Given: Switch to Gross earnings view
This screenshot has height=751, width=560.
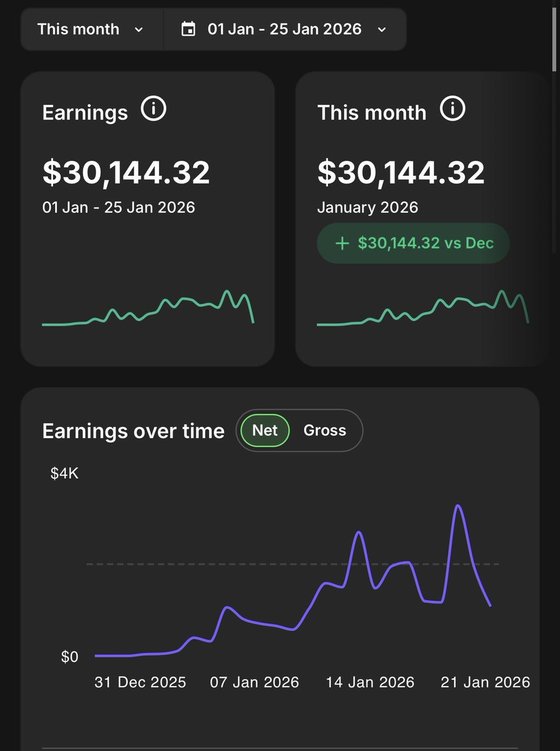Looking at the screenshot, I should click(x=325, y=431).
